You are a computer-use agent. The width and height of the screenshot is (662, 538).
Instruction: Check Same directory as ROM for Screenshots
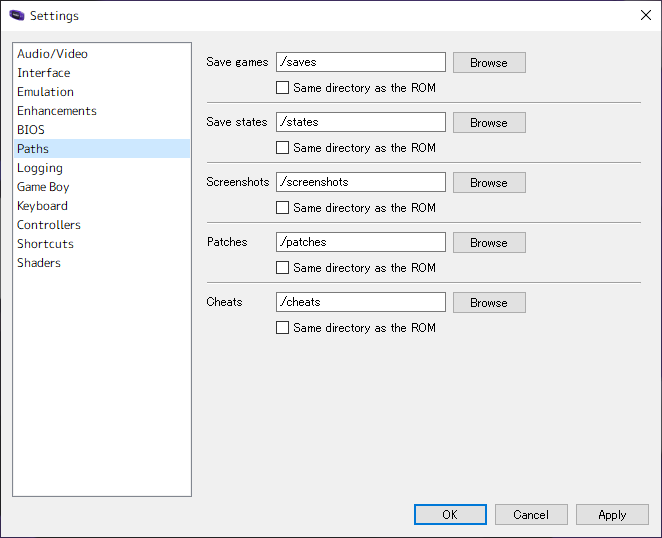[x=282, y=208]
